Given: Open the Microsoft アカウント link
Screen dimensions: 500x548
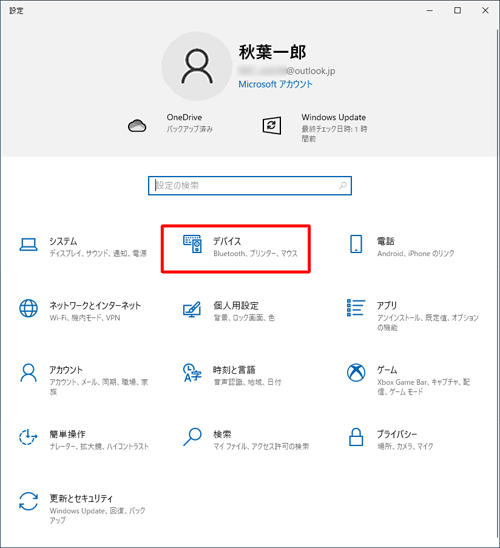Looking at the screenshot, I should (x=275, y=84).
